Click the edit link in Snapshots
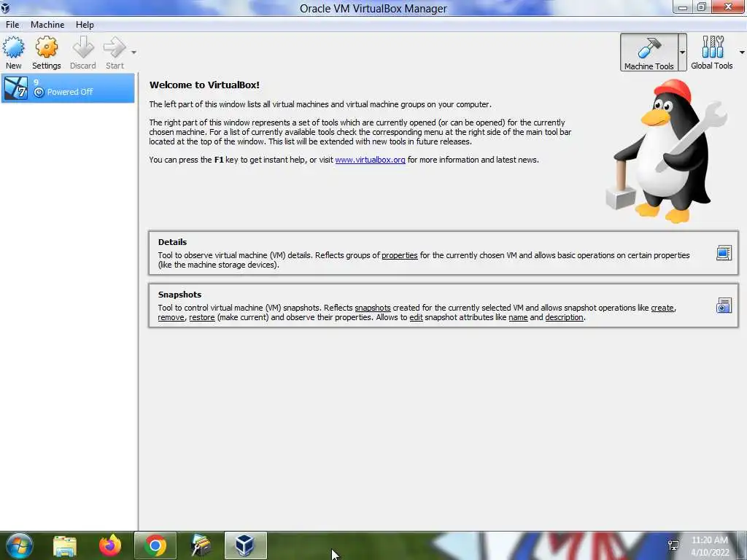The height and width of the screenshot is (560, 747). 416,317
